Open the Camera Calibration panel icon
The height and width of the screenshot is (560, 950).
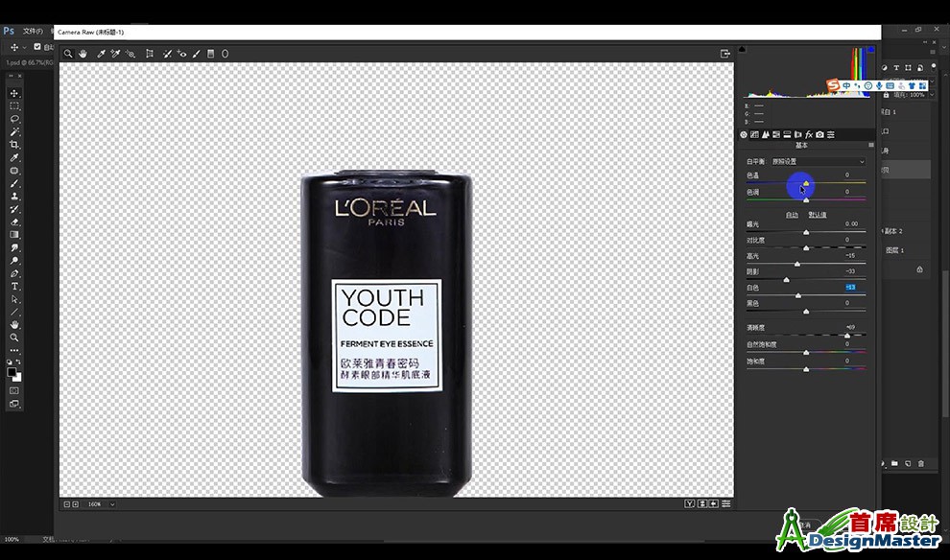pos(819,134)
